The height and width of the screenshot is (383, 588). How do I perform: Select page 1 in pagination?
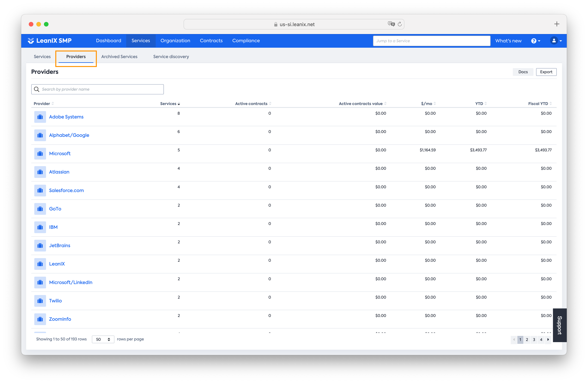click(520, 339)
